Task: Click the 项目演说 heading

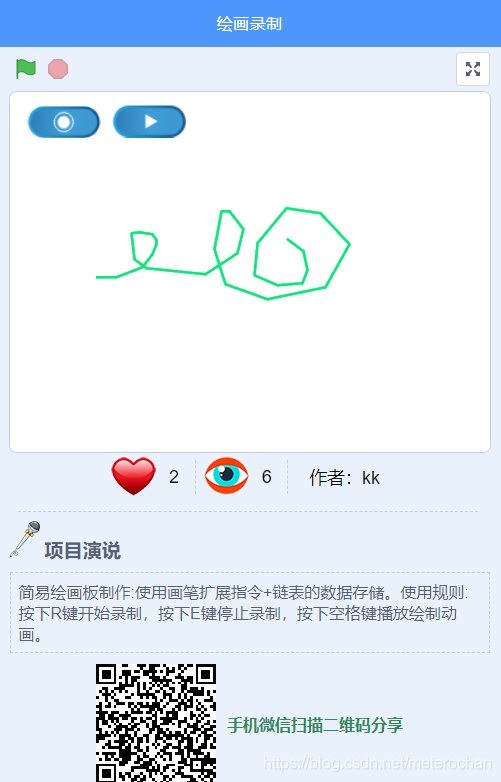Action: (83, 551)
